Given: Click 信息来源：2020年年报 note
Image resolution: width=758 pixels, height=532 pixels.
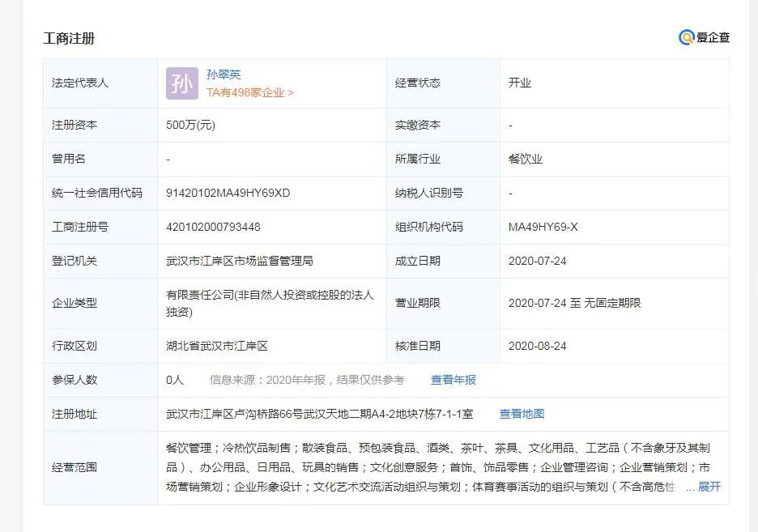Looking at the screenshot, I should [x=306, y=380].
